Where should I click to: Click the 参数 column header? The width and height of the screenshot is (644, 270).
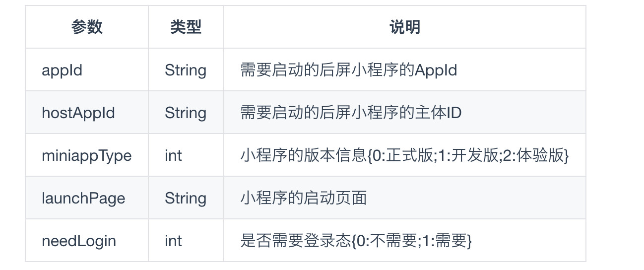(87, 27)
